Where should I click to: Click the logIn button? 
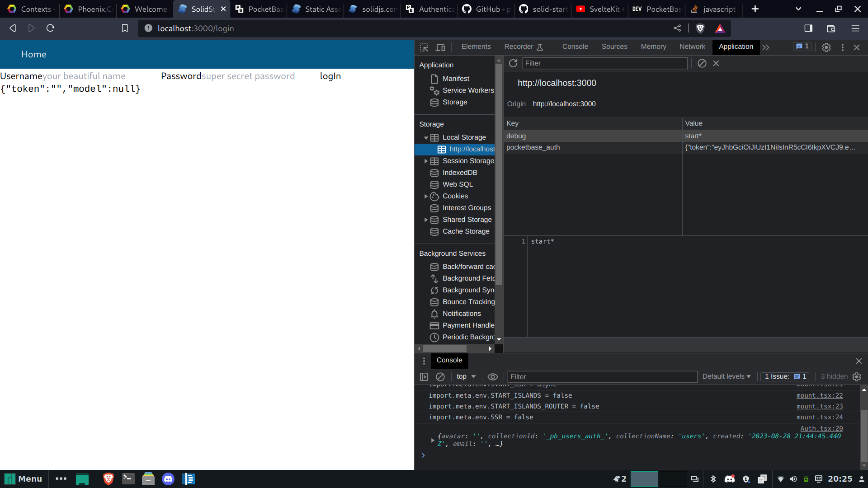click(330, 76)
